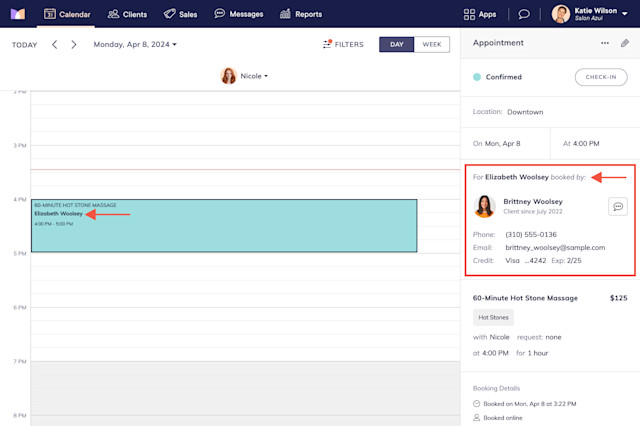The image size is (640, 426).
Task: Click the Booking Details heading
Action: click(x=496, y=388)
